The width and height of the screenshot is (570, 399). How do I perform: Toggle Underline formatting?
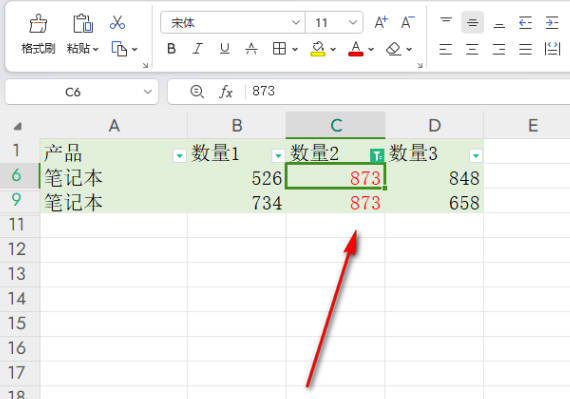[x=225, y=49]
